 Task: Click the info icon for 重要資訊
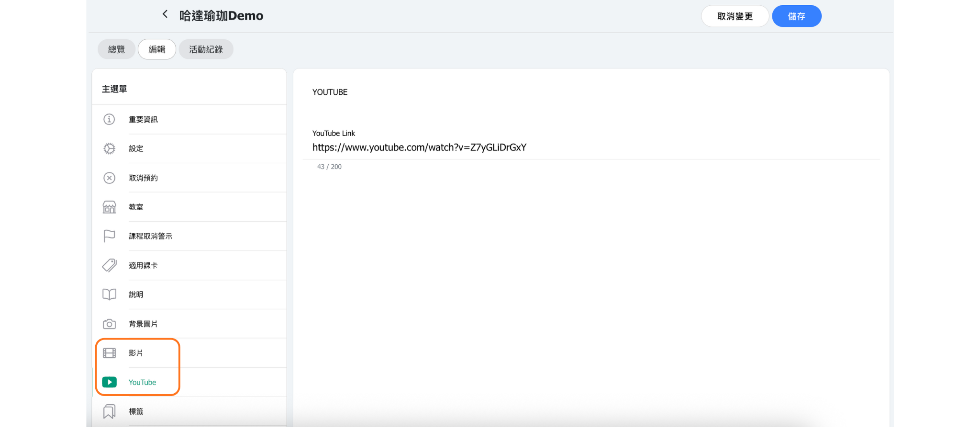[109, 119]
